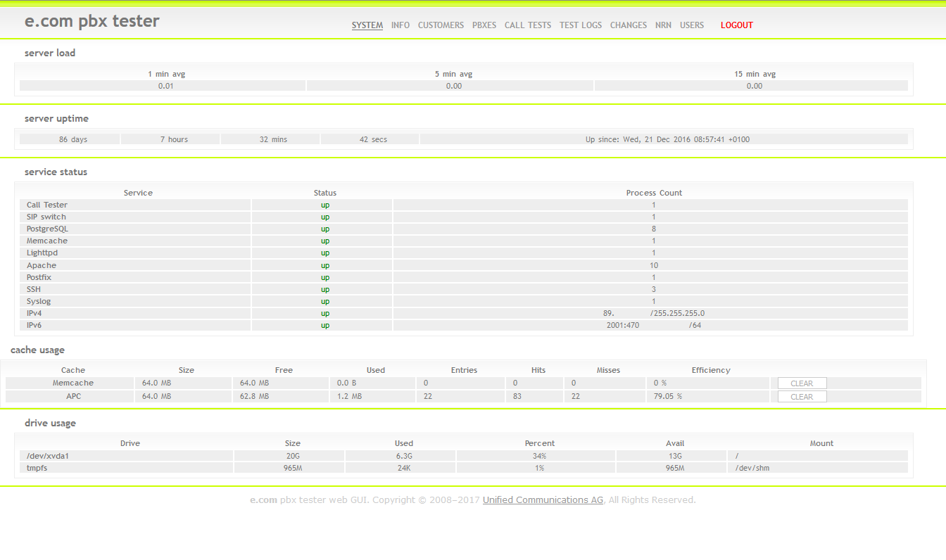
Task: Select the 1 min avg value 0.01
Action: tap(165, 86)
